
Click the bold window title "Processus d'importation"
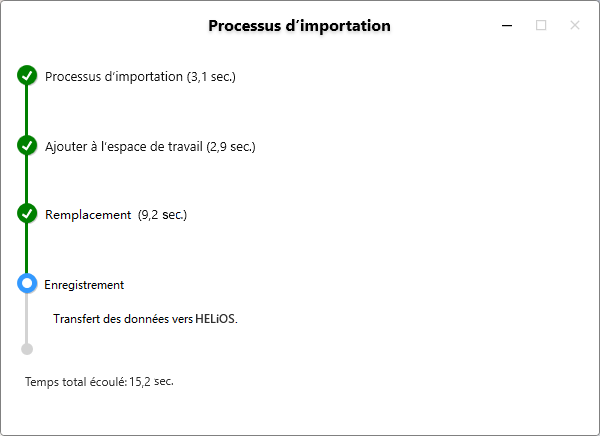pyautogui.click(x=299, y=25)
